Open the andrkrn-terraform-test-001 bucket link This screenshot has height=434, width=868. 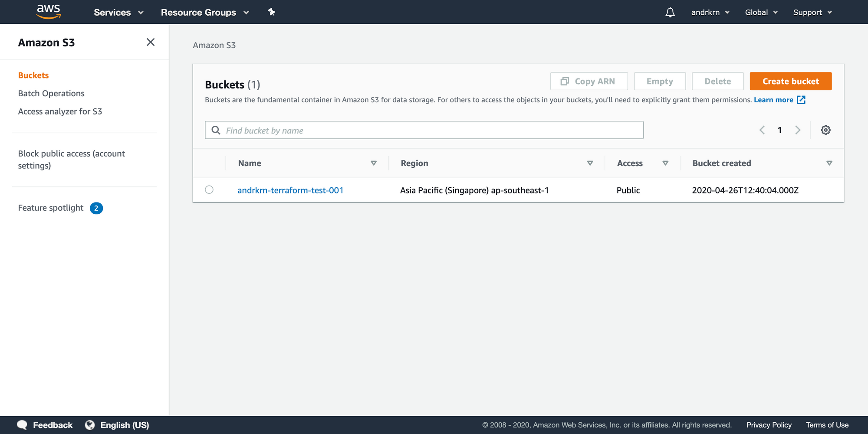pos(290,190)
